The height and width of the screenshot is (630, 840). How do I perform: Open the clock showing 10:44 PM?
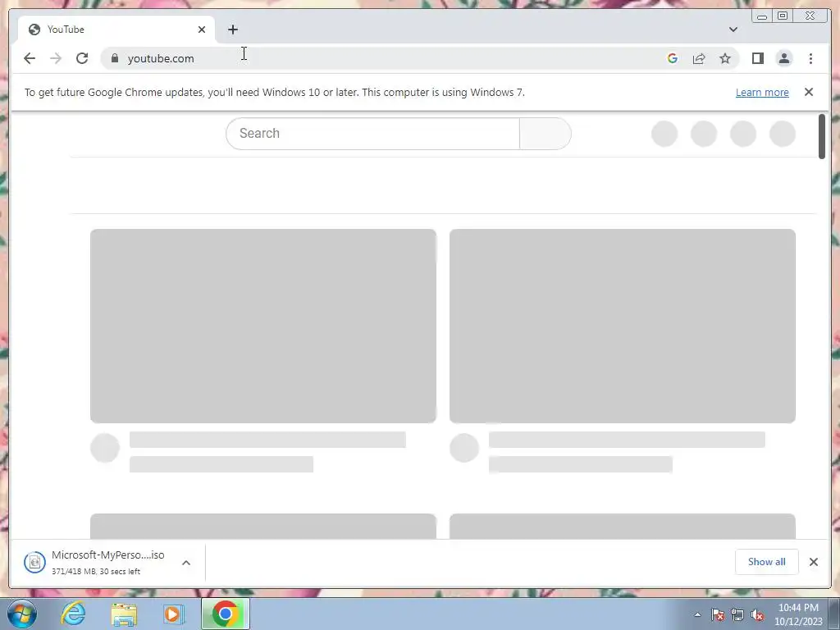(798, 614)
